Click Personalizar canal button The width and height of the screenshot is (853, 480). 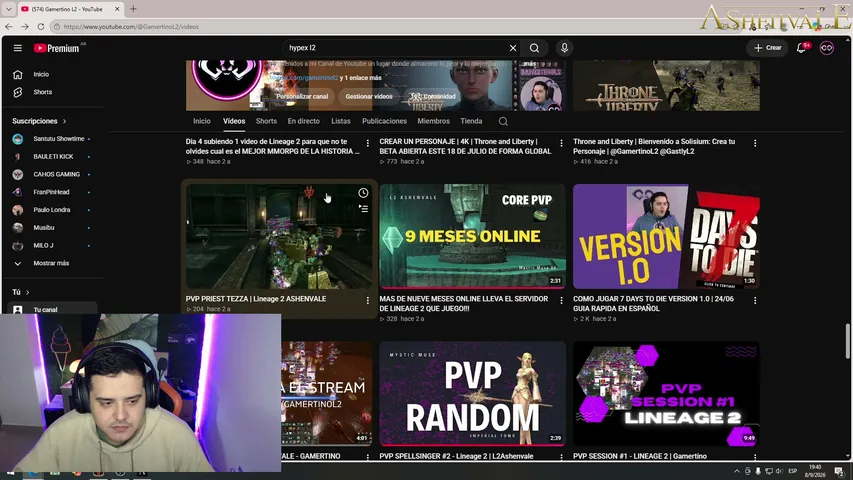pyautogui.click(x=302, y=96)
